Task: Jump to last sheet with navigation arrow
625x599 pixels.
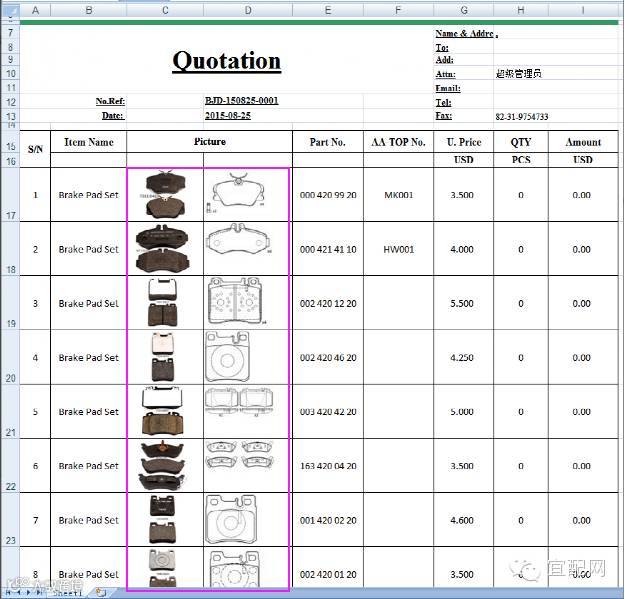Action: pos(39,593)
